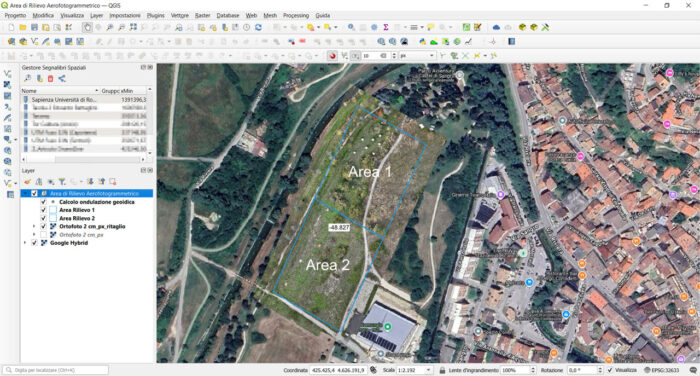Expand the Ortofoto 2 cm_px layer tree
Image resolution: width=700 pixels, height=376 pixels.
click(x=34, y=234)
